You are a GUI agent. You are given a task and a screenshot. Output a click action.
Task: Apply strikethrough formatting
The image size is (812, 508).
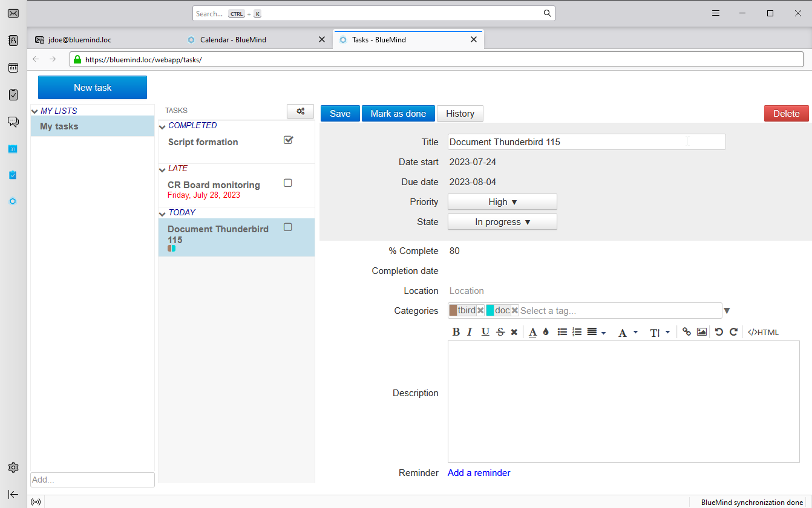point(500,332)
